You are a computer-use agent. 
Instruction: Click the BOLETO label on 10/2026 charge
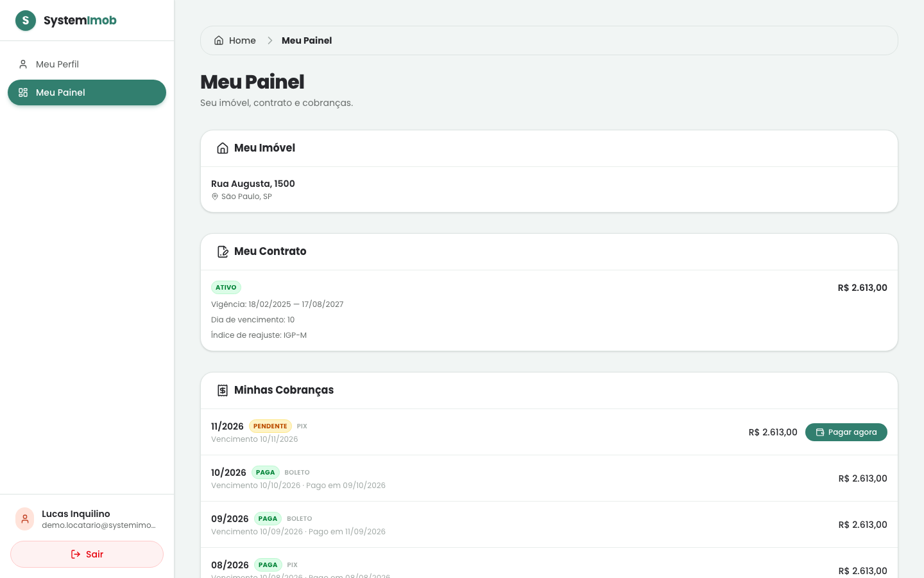[x=297, y=473]
